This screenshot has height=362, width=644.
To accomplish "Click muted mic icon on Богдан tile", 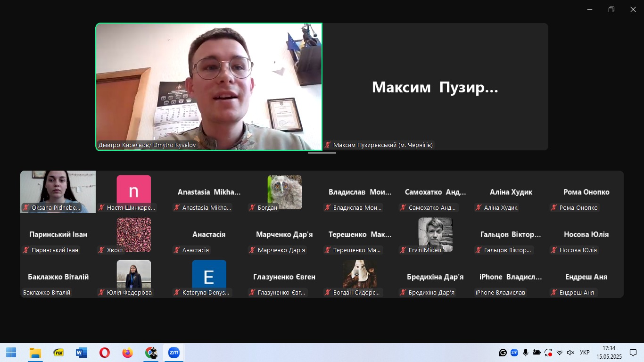I will tap(252, 208).
